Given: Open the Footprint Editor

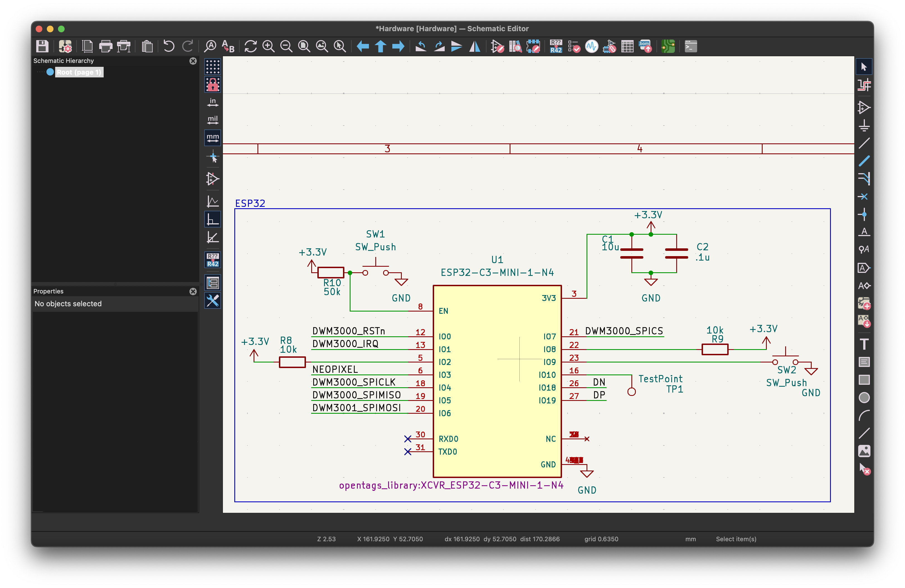Looking at the screenshot, I should coord(533,46).
